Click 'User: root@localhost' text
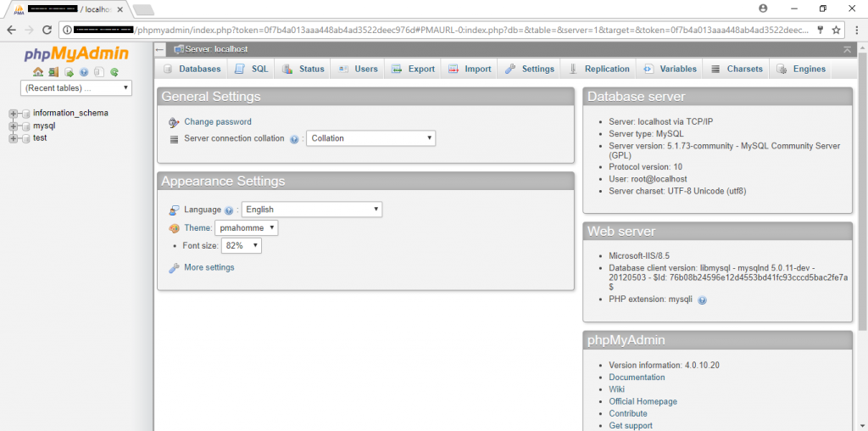This screenshot has width=868, height=431. [648, 179]
